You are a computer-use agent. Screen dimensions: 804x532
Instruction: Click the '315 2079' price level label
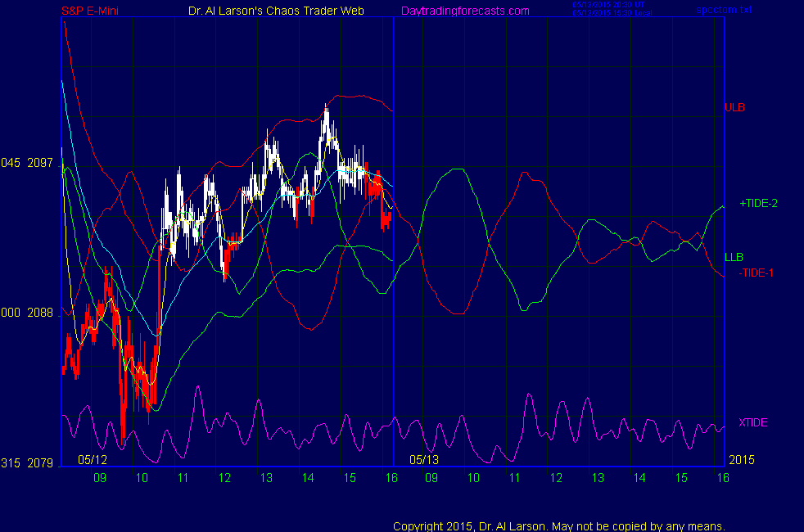(x=27, y=463)
